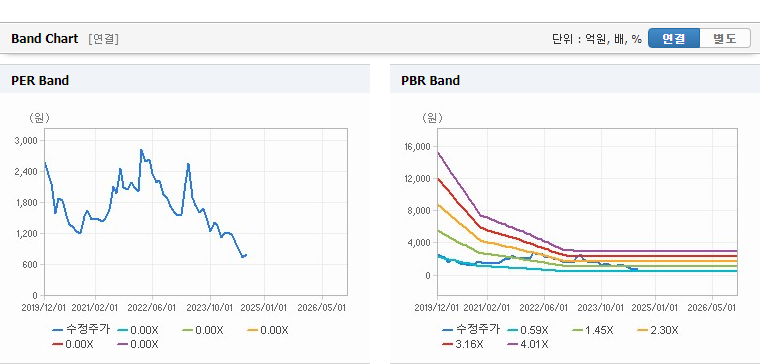Viewport: 760px width, 364px height.
Task: Click the 2,400 y-axis label in PER chart
Action: point(27,172)
